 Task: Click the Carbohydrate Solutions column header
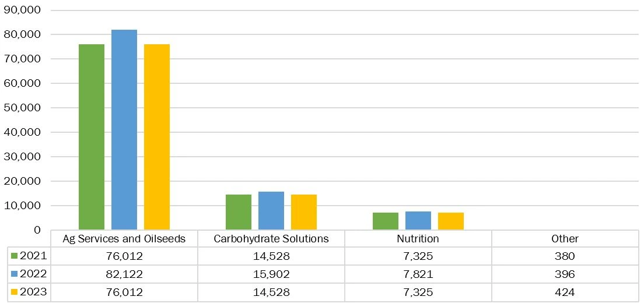pos(271,239)
